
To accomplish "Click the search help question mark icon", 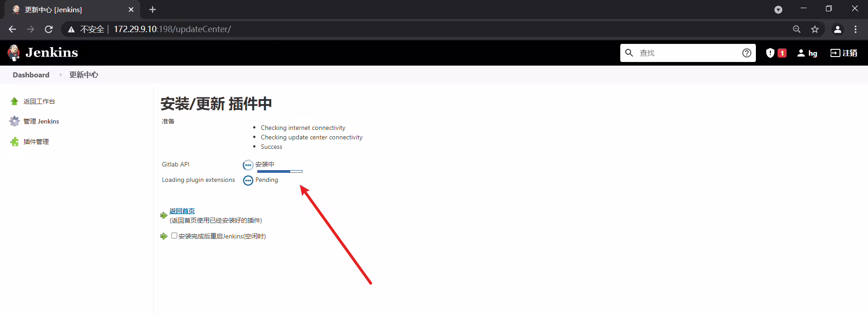I will click(747, 53).
